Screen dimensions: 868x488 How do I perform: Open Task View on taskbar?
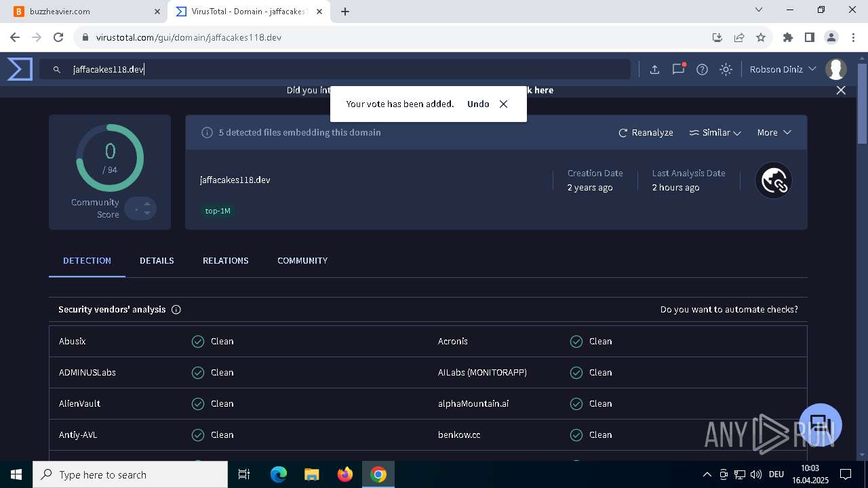click(244, 474)
